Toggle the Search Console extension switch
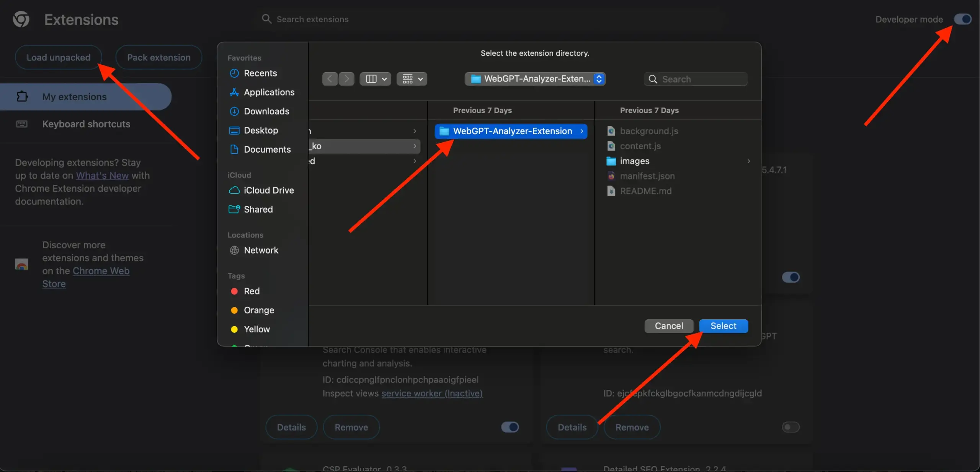The height and width of the screenshot is (472, 980). click(510, 427)
